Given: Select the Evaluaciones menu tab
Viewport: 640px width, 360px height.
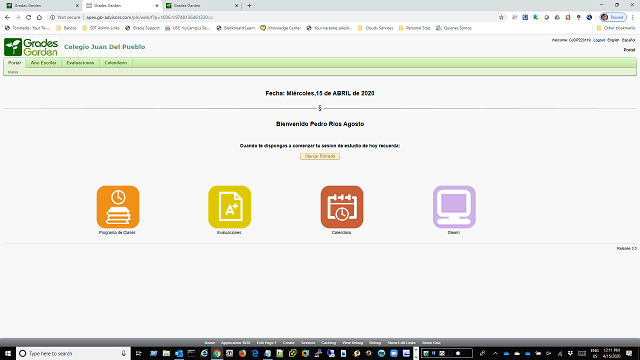Looking at the screenshot, I should 80,63.
